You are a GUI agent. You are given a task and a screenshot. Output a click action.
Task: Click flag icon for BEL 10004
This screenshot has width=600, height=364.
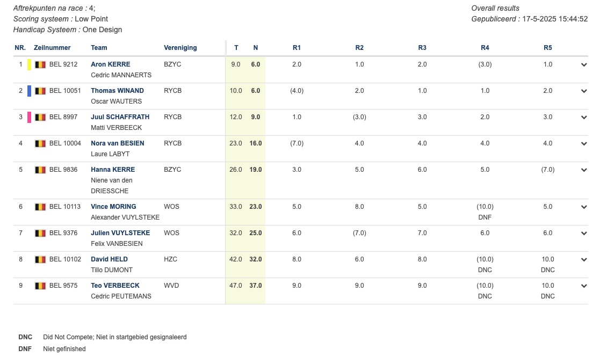(40, 143)
